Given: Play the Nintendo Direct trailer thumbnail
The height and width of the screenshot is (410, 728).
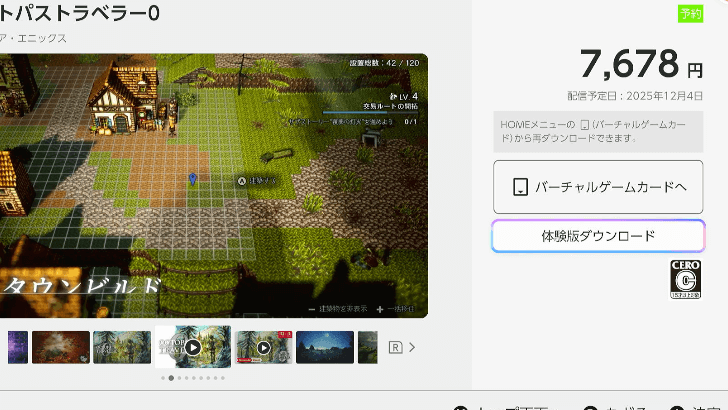Looking at the screenshot, I should pos(263,347).
